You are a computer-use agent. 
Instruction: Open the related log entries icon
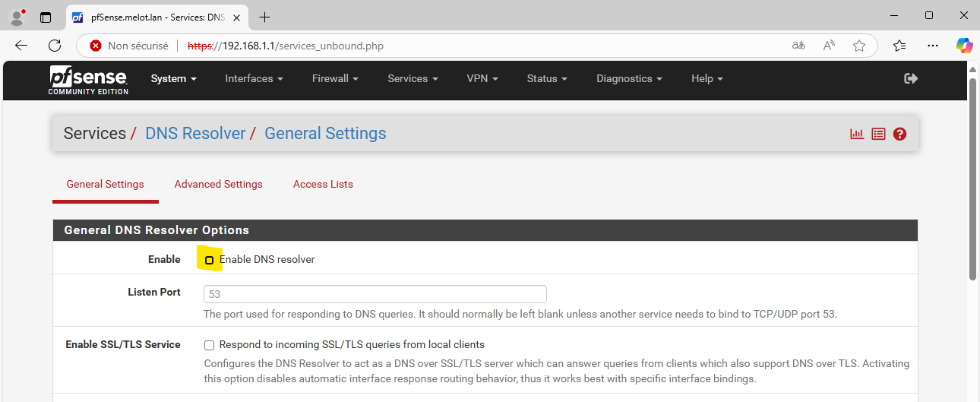click(878, 134)
